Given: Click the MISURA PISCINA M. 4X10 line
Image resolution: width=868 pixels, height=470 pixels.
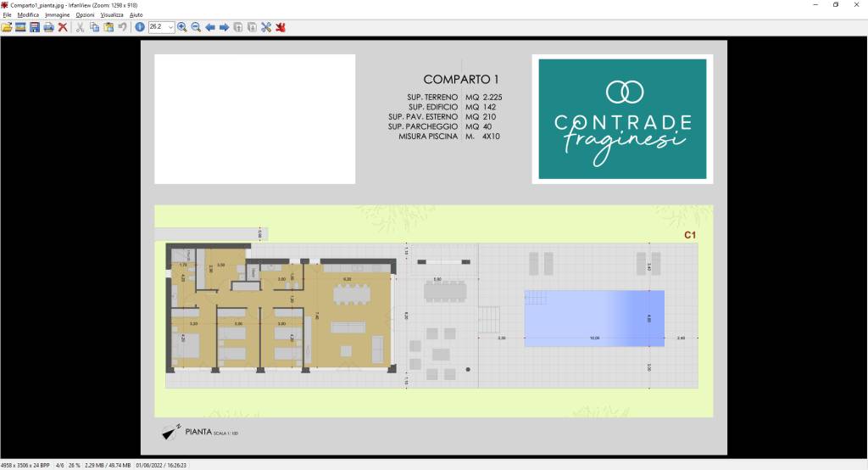Looking at the screenshot, I should [x=449, y=137].
